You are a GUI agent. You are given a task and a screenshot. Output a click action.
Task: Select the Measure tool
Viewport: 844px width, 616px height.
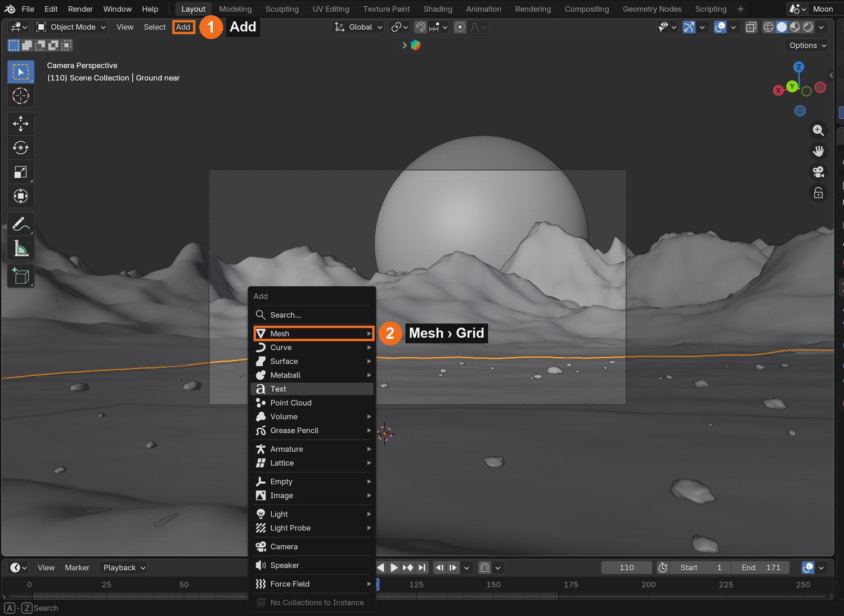click(x=21, y=248)
